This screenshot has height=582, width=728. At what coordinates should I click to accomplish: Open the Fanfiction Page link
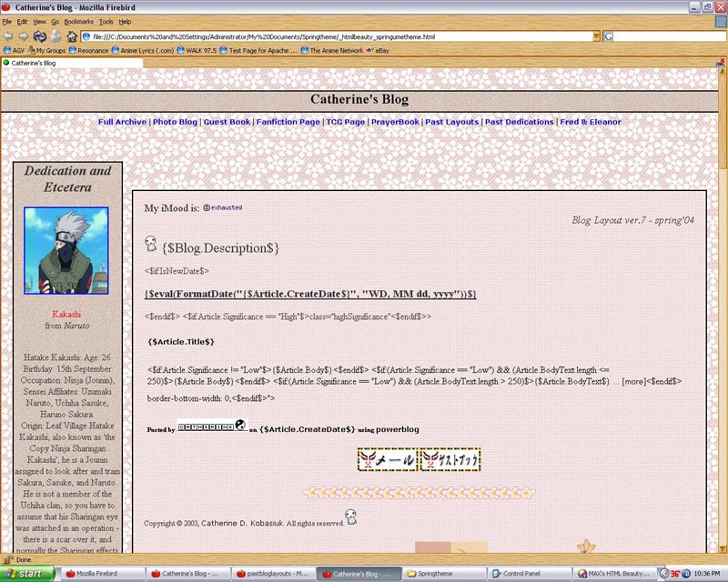pos(288,122)
